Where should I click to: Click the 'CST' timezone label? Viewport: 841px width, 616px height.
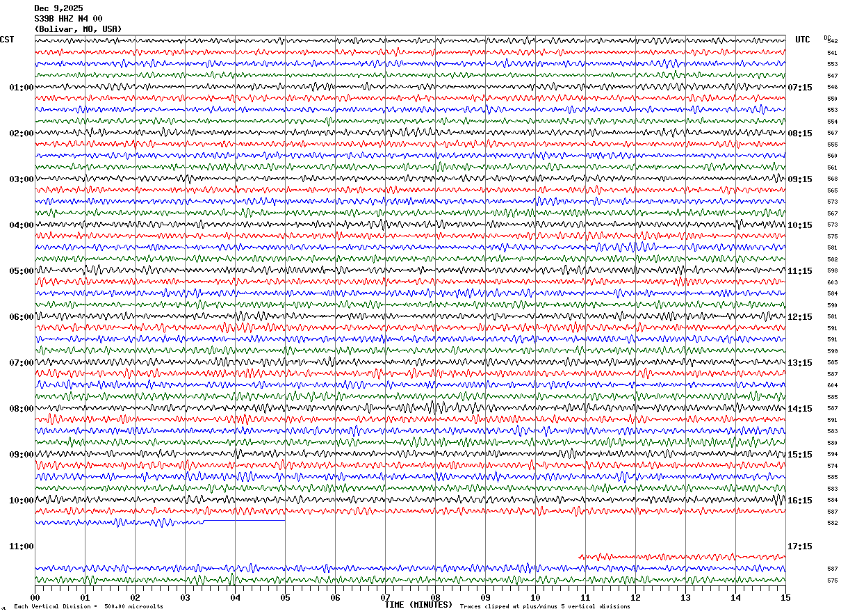pyautogui.click(x=7, y=40)
